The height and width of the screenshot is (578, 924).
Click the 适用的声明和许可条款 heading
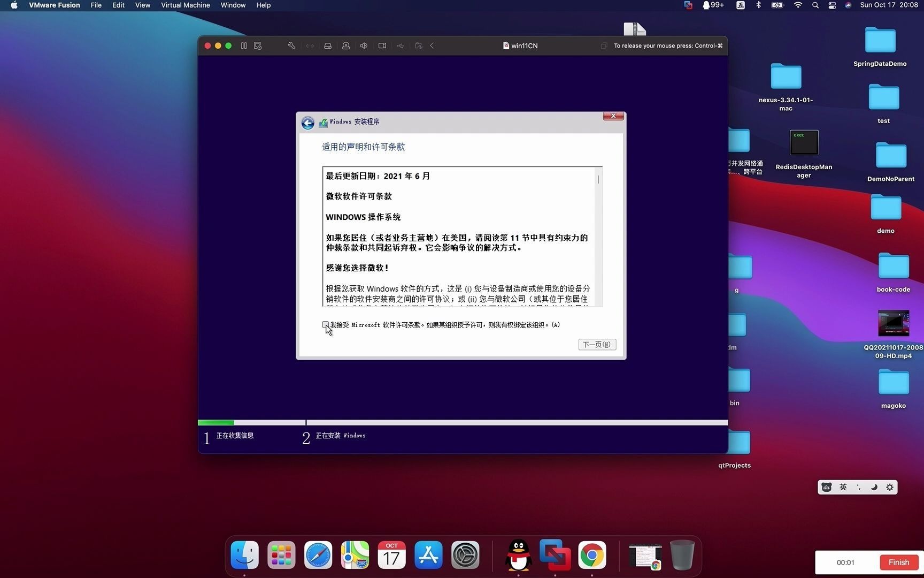pos(363,147)
